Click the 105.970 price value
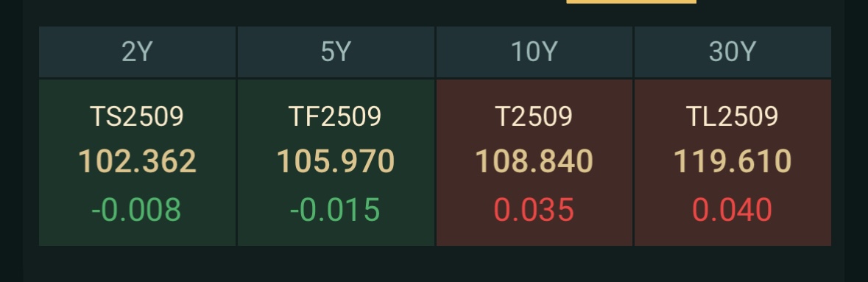The width and height of the screenshot is (868, 282). pyautogui.click(x=336, y=162)
